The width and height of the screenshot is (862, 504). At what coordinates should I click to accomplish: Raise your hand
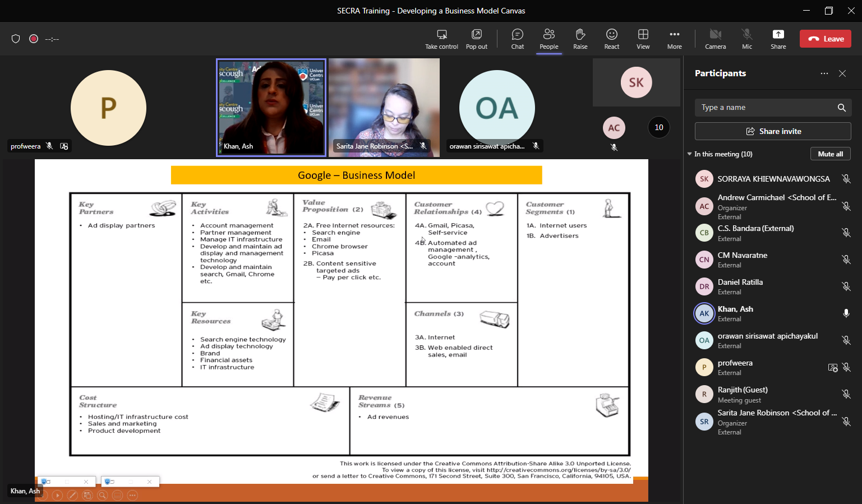pos(580,39)
